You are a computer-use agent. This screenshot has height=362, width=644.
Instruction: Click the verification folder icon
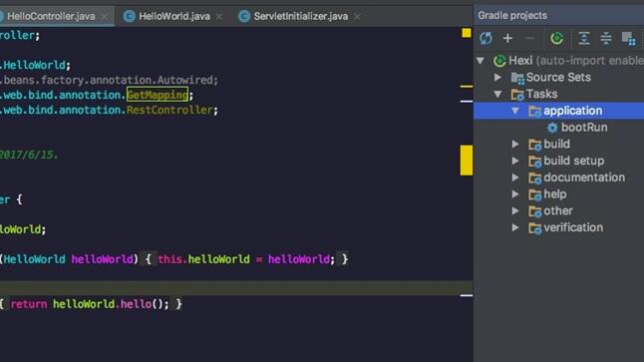click(534, 228)
